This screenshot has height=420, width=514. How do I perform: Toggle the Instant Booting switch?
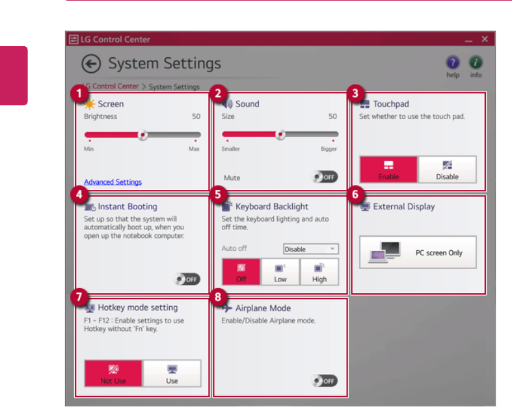(187, 279)
